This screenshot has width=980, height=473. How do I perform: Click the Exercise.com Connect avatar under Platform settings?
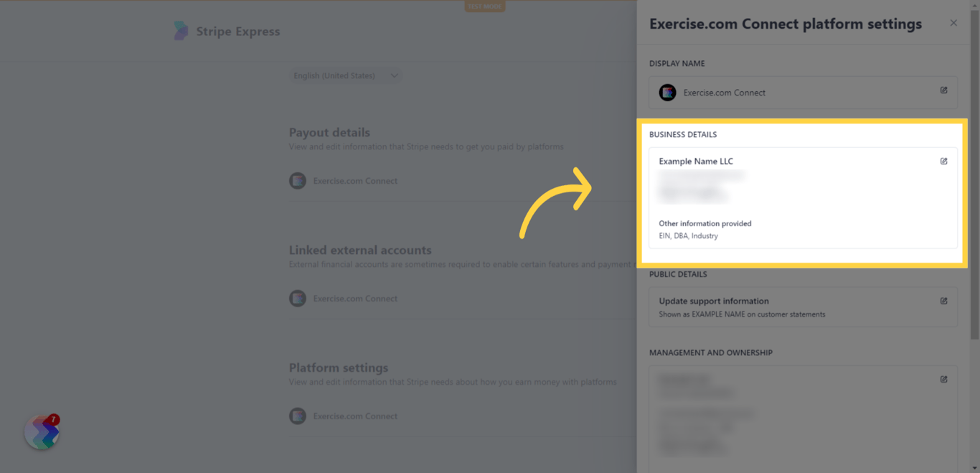[298, 416]
